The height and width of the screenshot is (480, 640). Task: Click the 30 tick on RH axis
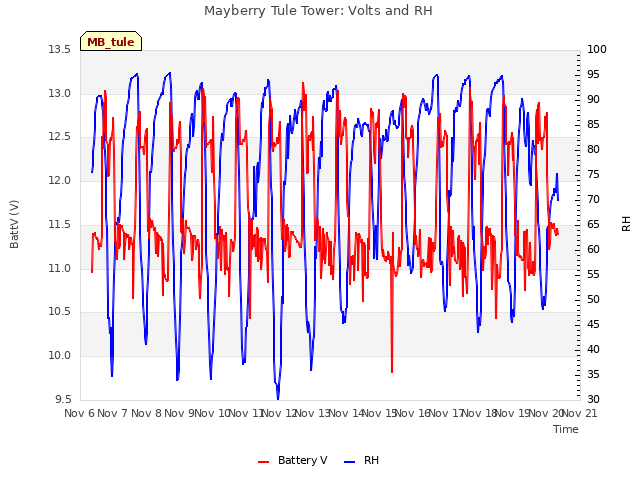[593, 399]
